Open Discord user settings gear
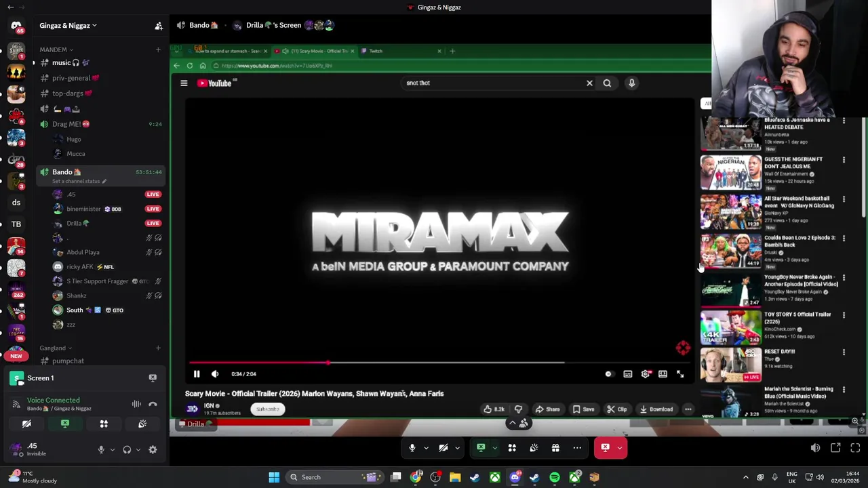The width and height of the screenshot is (868, 488). click(x=153, y=449)
